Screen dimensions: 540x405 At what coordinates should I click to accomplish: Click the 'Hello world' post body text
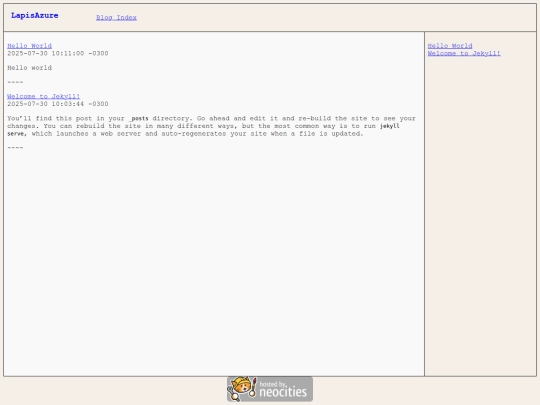(30, 68)
